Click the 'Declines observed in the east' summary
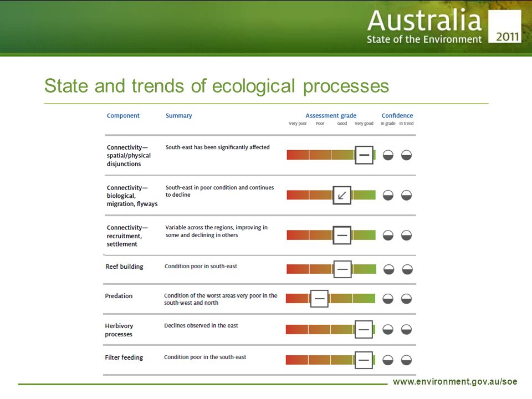 coord(201,325)
